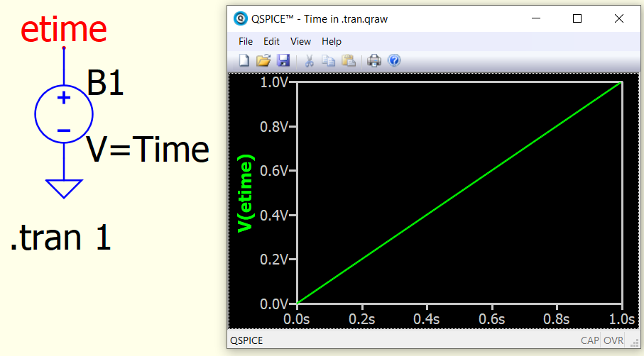Click the B1 reference designator
This screenshot has height=356, width=644.
point(105,82)
